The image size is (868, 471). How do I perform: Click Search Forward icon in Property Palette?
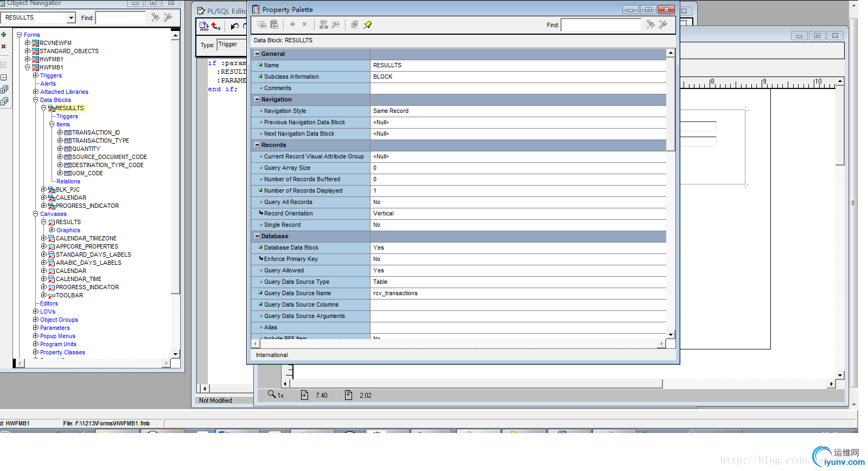pos(650,24)
